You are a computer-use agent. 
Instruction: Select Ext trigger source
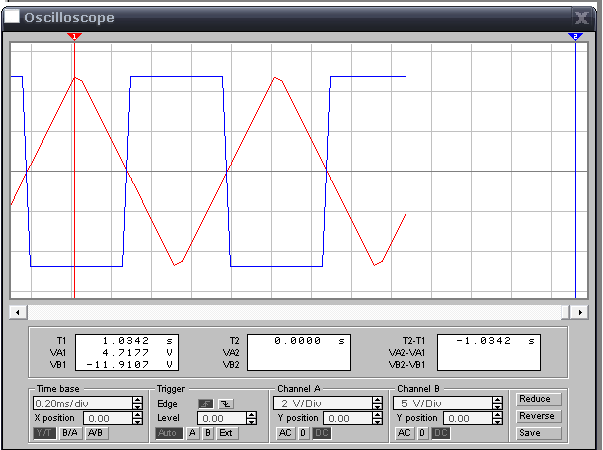click(x=228, y=433)
